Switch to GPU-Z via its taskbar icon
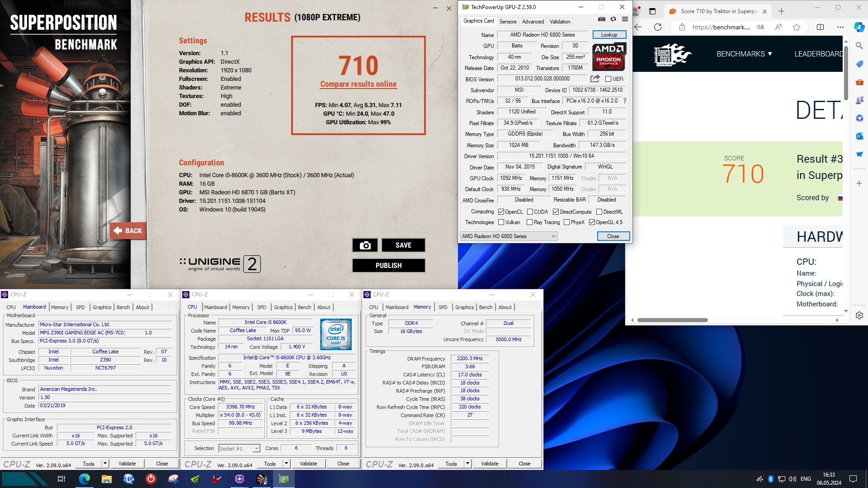The width and height of the screenshot is (868, 488). (284, 479)
